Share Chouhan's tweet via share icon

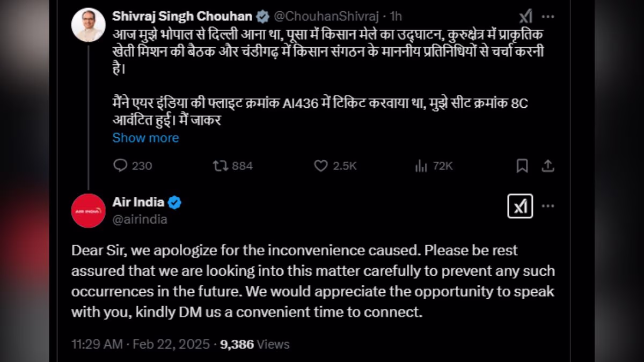click(547, 166)
